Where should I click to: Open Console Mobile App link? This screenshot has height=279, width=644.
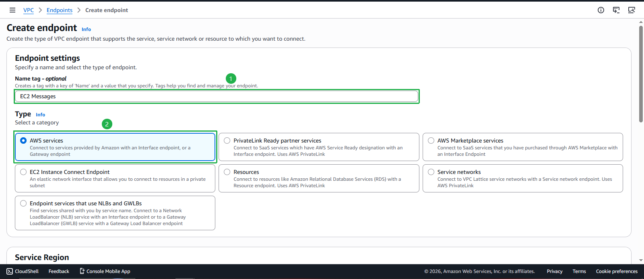click(x=105, y=271)
